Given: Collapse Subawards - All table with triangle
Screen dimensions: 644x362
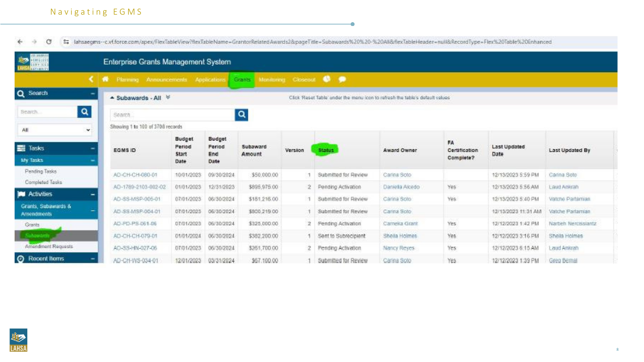Looking at the screenshot, I should [x=112, y=98].
